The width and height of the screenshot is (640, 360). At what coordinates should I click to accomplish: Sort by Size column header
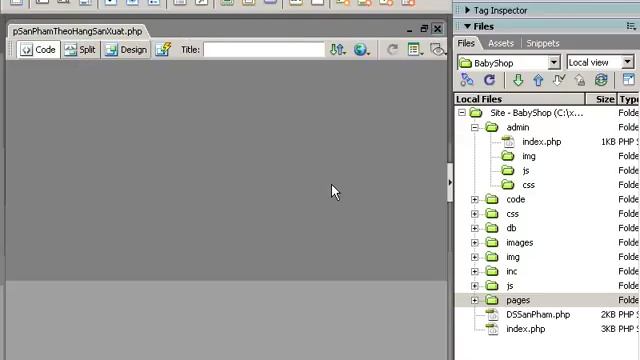(x=601, y=99)
